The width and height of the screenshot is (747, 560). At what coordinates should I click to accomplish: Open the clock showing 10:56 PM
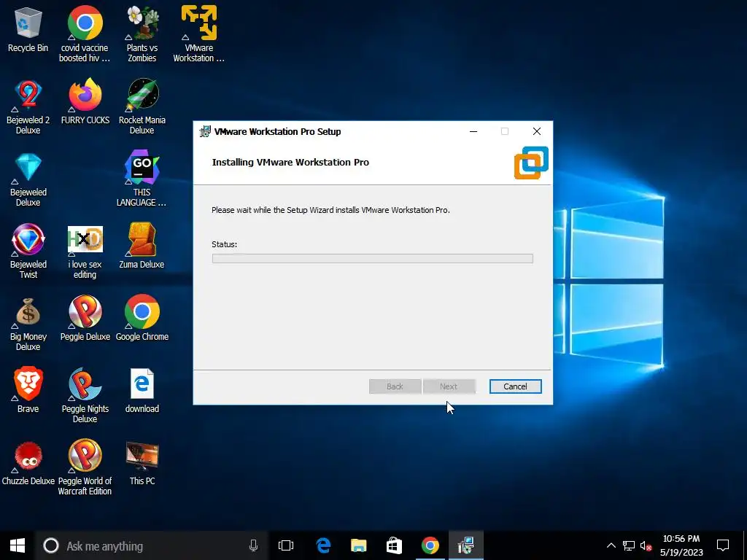click(x=681, y=545)
